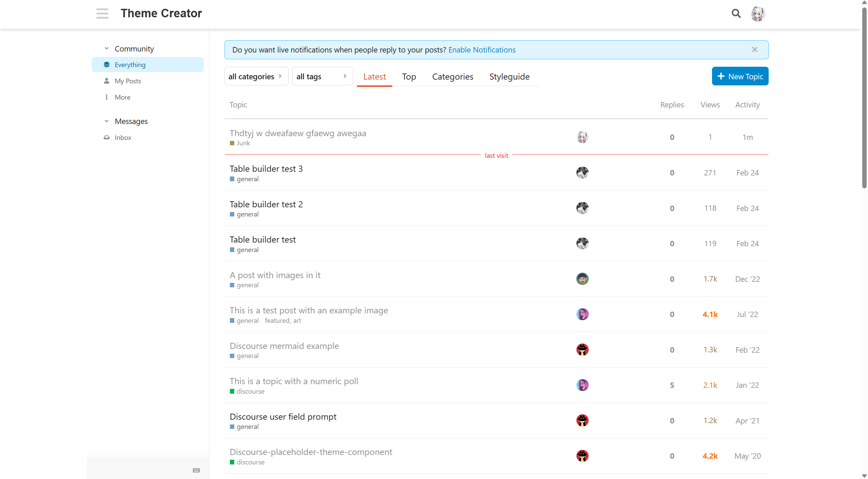Switch to the Top tab
868x479 pixels.
point(409,77)
